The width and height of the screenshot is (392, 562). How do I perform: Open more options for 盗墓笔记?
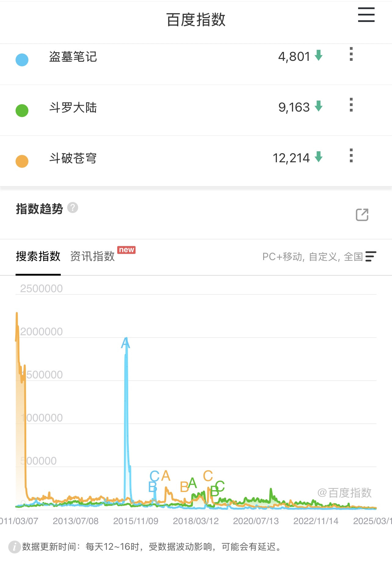[x=351, y=54]
